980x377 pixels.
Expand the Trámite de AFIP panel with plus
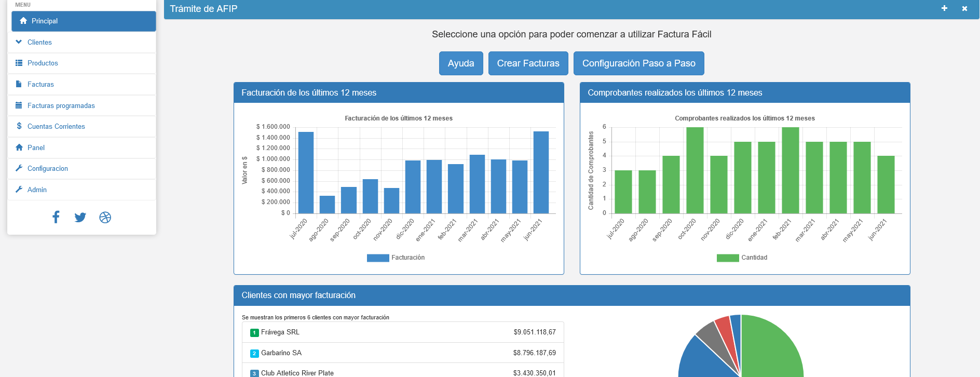944,8
